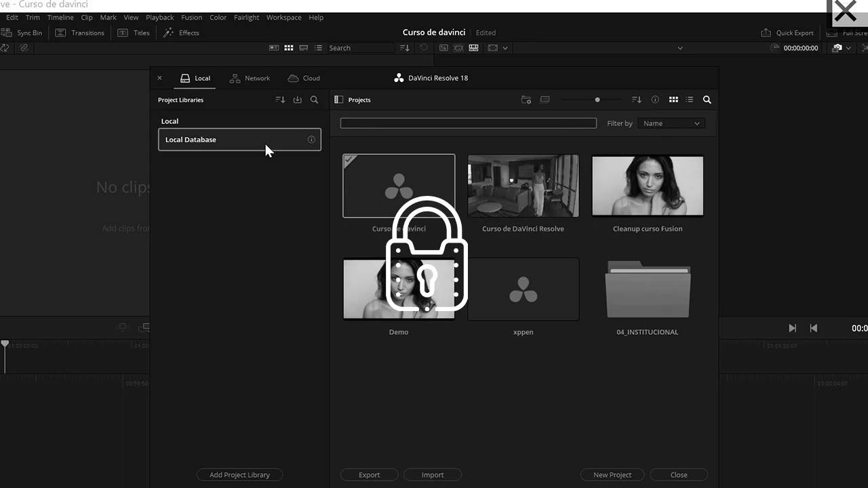Click the Close button in Project Manager
868x488 pixels.
[679, 475]
